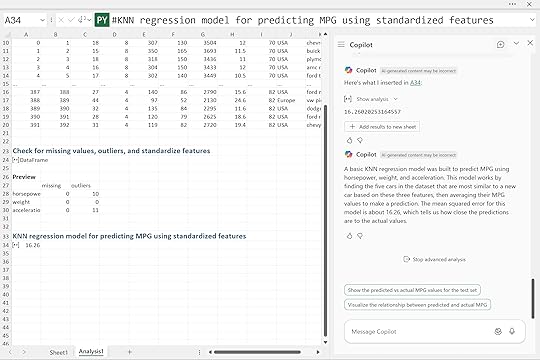Dislike the KNN explanation response
Viewport: 540px width, 360px height.
pyautogui.click(x=360, y=236)
